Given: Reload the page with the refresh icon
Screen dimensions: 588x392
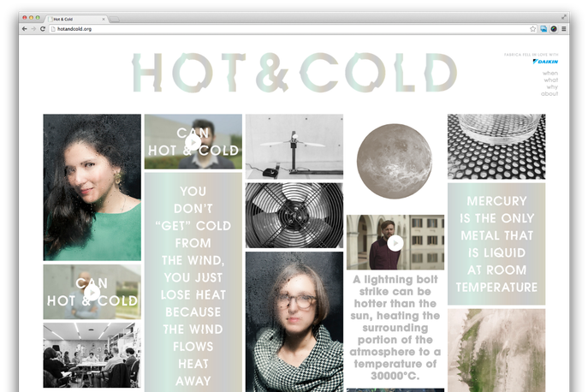Looking at the screenshot, I should coord(43,29).
